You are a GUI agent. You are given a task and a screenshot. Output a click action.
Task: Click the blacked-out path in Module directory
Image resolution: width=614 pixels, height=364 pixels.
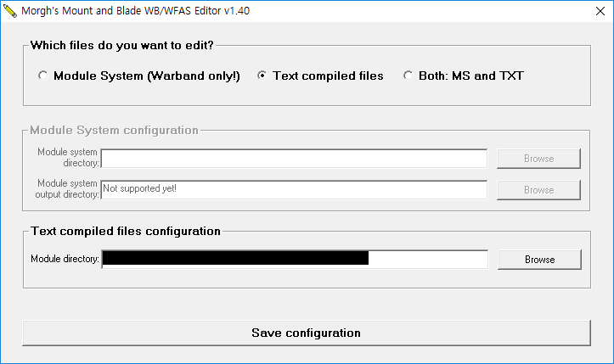coord(235,259)
